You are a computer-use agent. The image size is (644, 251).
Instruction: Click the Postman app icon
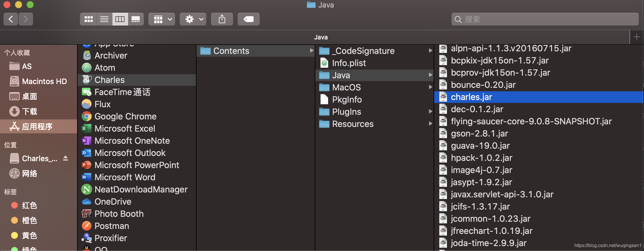(x=87, y=226)
